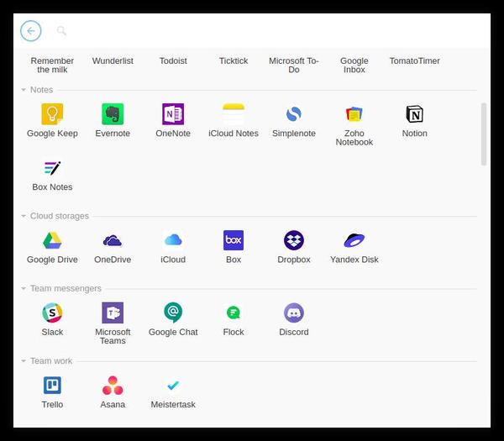Choose Microsoft To-Do entry
Screen dimensions: 504x441
pos(294,66)
